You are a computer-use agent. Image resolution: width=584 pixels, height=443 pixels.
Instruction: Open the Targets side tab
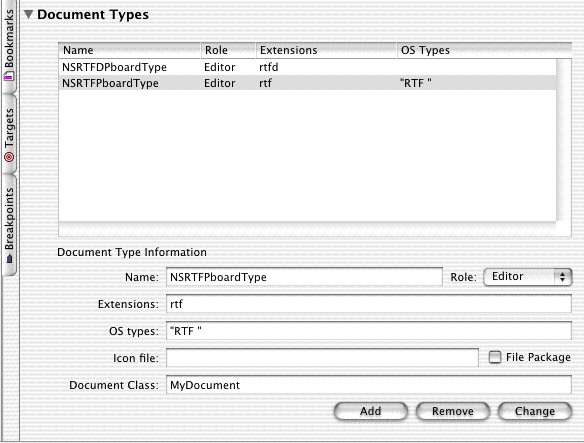click(9, 134)
